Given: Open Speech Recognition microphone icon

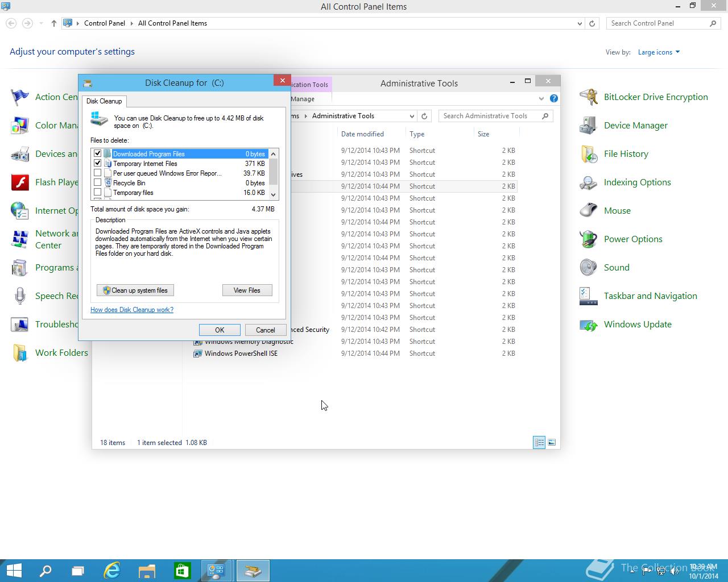Looking at the screenshot, I should 20,296.
